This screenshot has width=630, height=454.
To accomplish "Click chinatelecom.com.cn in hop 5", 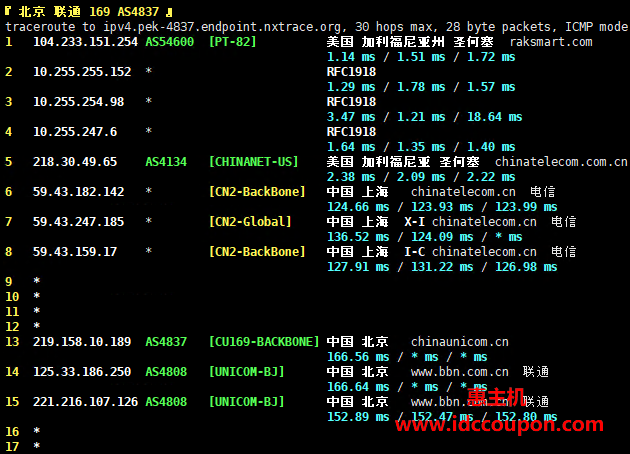I will coord(561,162).
